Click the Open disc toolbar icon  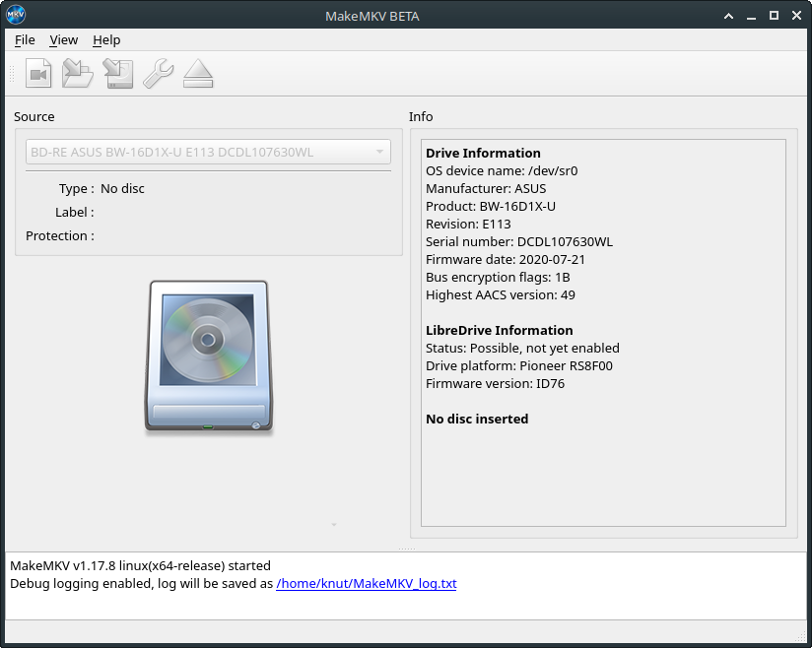coord(78,74)
